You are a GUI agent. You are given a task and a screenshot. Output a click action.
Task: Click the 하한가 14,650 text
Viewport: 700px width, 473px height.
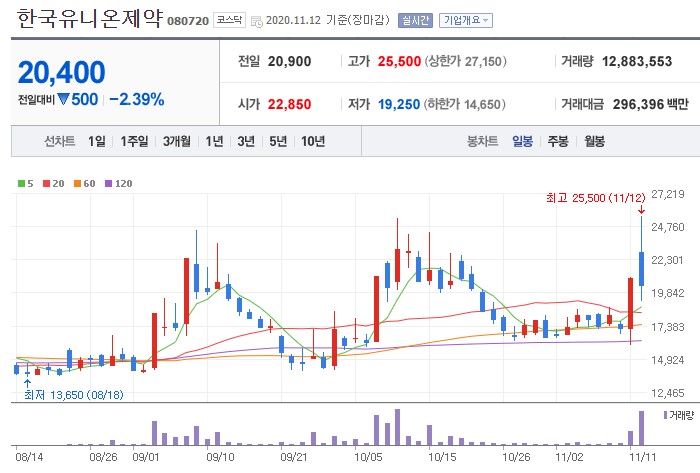click(464, 104)
